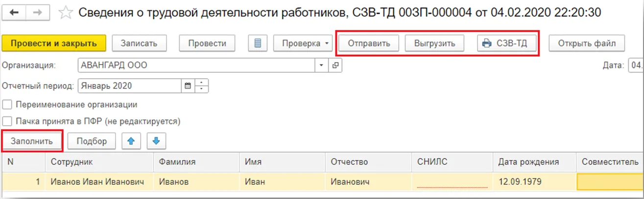
Task: Open the document report list icon
Action: click(258, 43)
